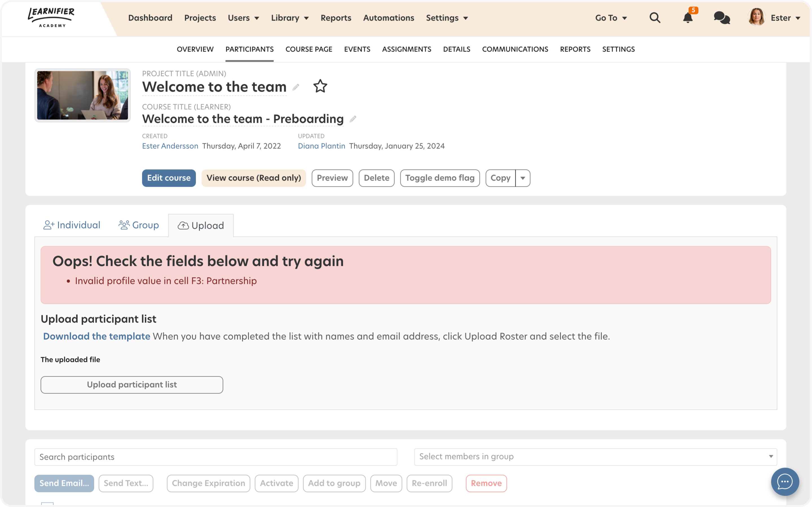This screenshot has width=812, height=507.
Task: Click the Search participants input field
Action: 216,456
